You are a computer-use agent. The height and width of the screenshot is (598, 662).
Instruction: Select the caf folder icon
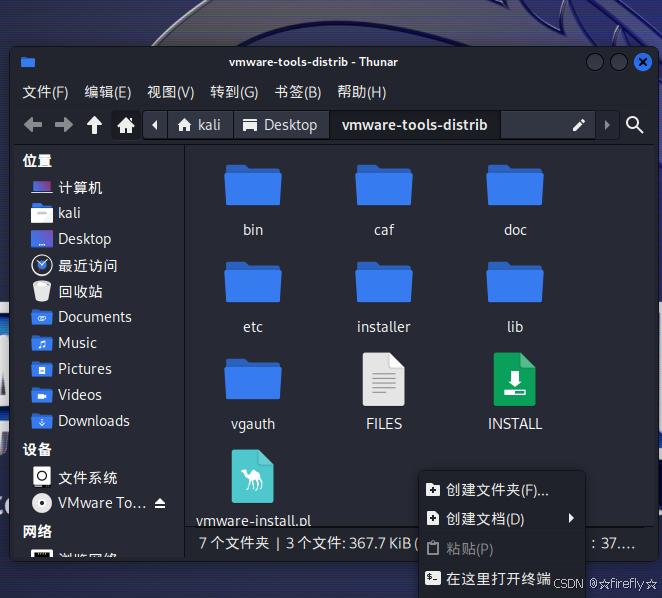pyautogui.click(x=384, y=185)
